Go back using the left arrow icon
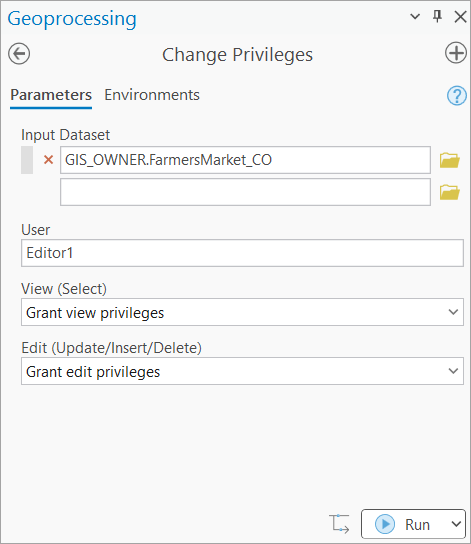The image size is (471, 544). 19,54
